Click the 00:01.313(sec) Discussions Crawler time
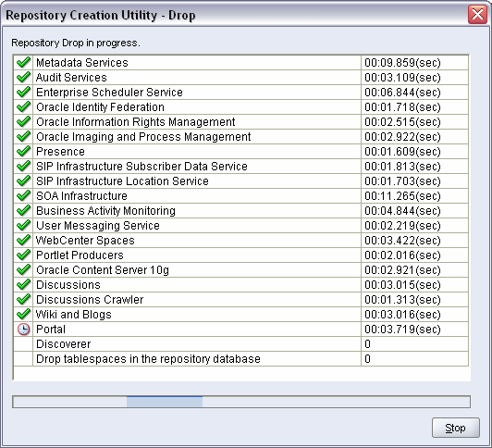The height and width of the screenshot is (448, 492). [402, 299]
